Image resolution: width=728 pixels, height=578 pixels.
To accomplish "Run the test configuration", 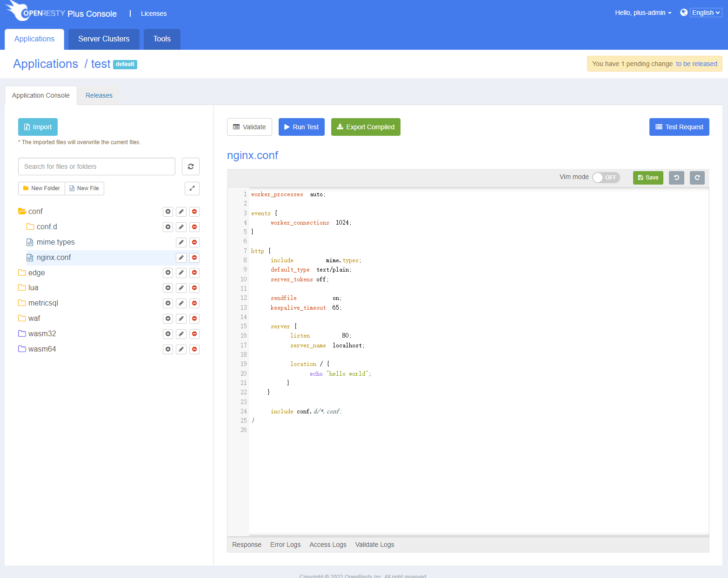I will click(301, 127).
